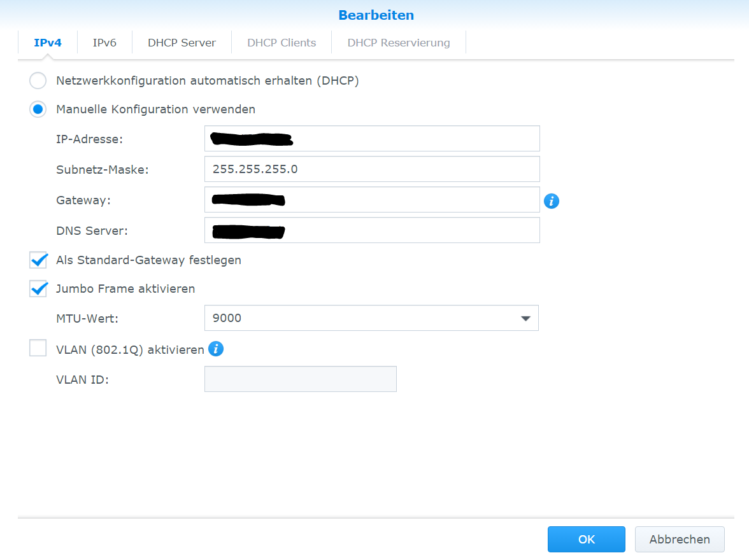Confirm settings with OK button

pyautogui.click(x=586, y=539)
